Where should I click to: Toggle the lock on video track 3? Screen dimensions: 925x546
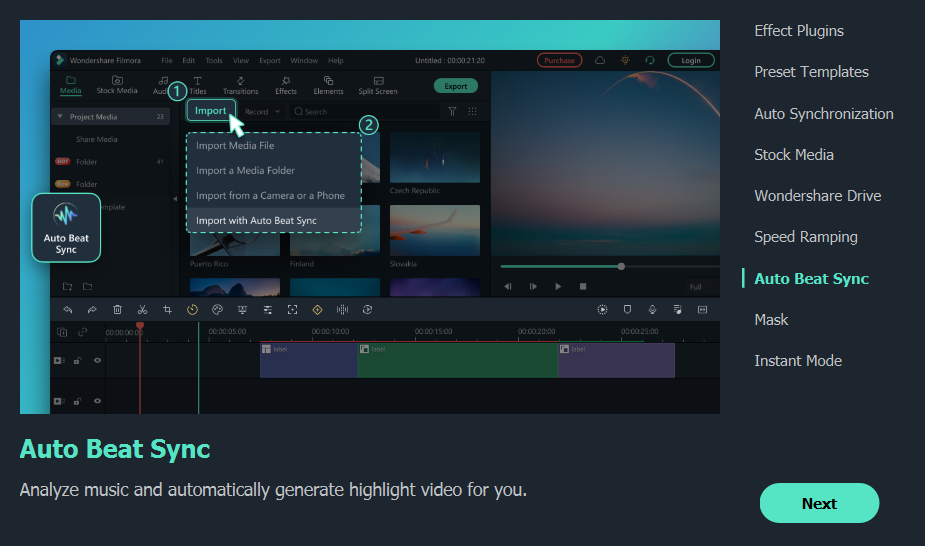[77, 360]
